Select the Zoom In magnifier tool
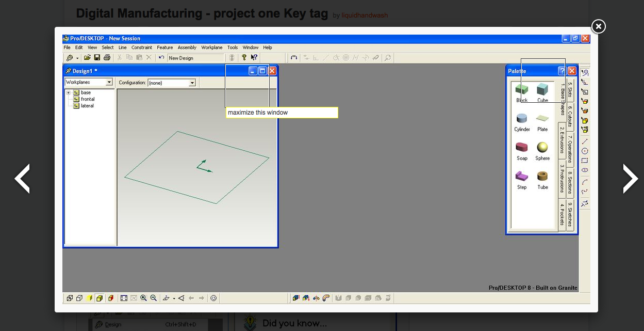This screenshot has height=331, width=644. tap(144, 298)
